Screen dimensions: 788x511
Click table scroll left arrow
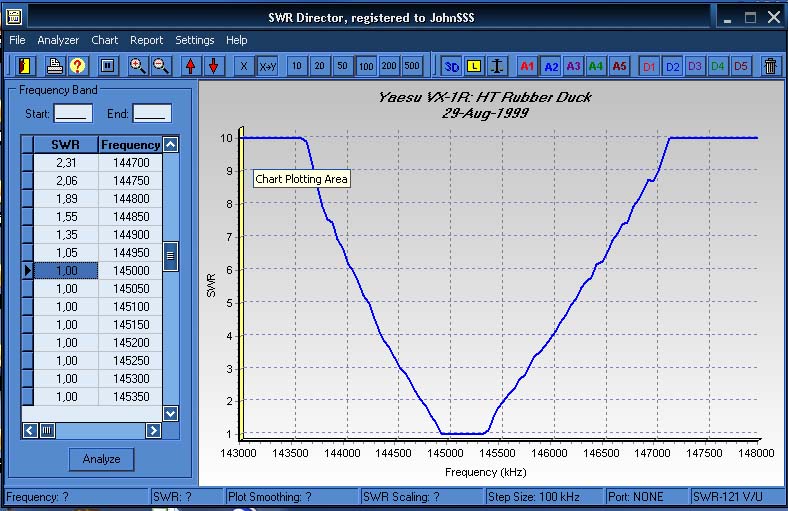pos(30,431)
